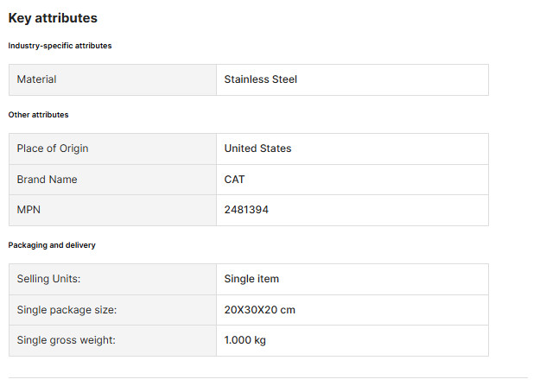Click the Selling Units label
The width and height of the screenshot is (546, 392).
click(x=48, y=279)
